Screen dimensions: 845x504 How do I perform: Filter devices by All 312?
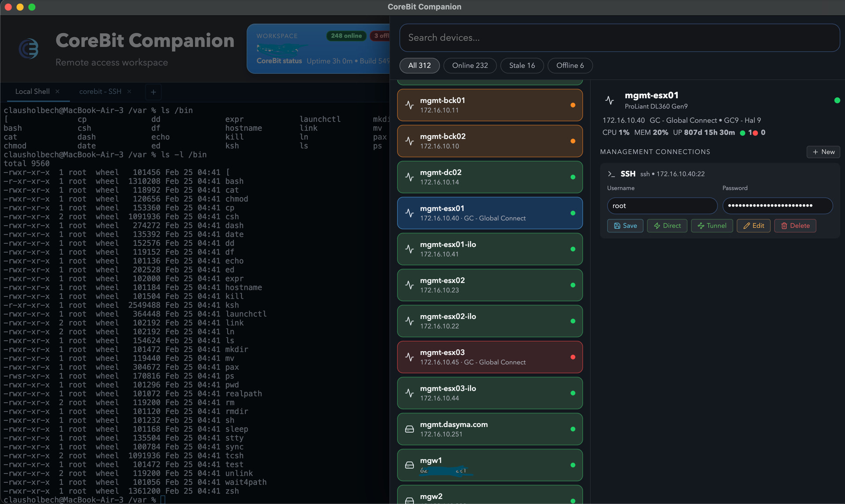419,66
